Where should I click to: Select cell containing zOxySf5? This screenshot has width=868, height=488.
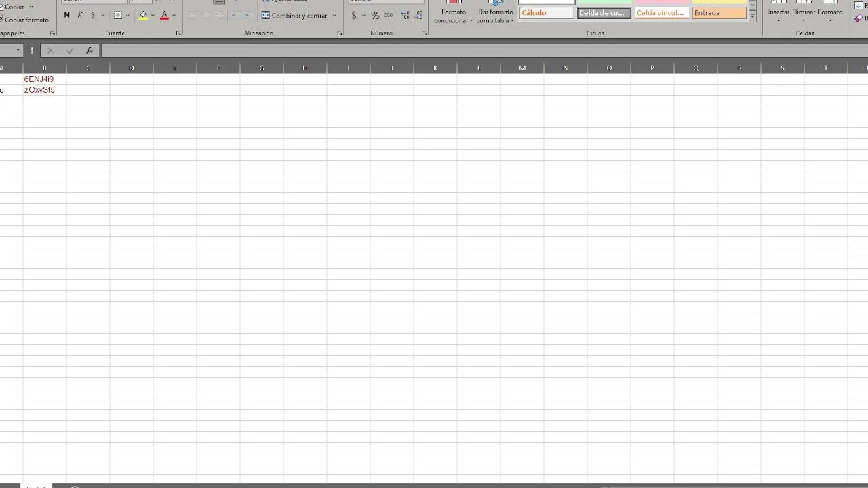[x=45, y=90]
